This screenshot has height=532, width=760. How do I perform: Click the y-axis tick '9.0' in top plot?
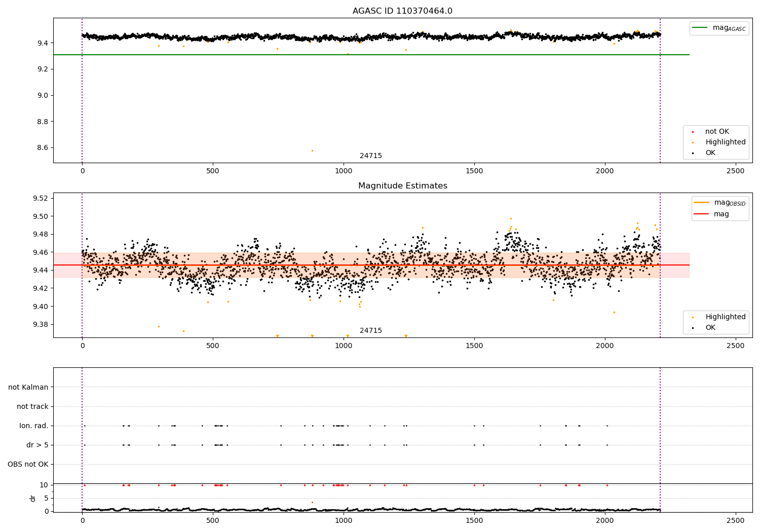43,96
